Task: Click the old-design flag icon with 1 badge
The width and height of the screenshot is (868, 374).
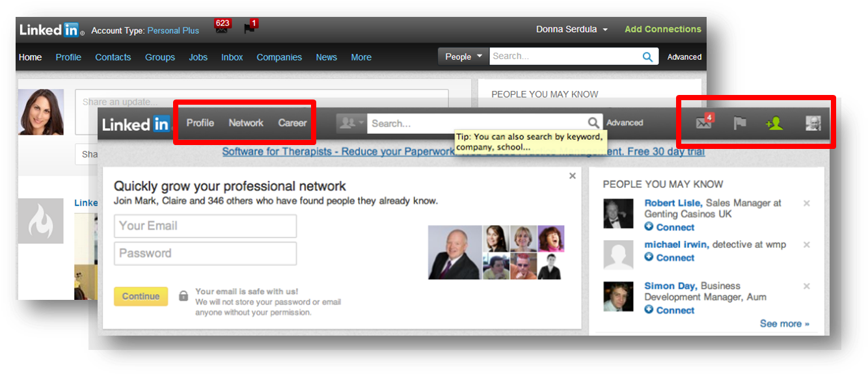Action: click(249, 29)
